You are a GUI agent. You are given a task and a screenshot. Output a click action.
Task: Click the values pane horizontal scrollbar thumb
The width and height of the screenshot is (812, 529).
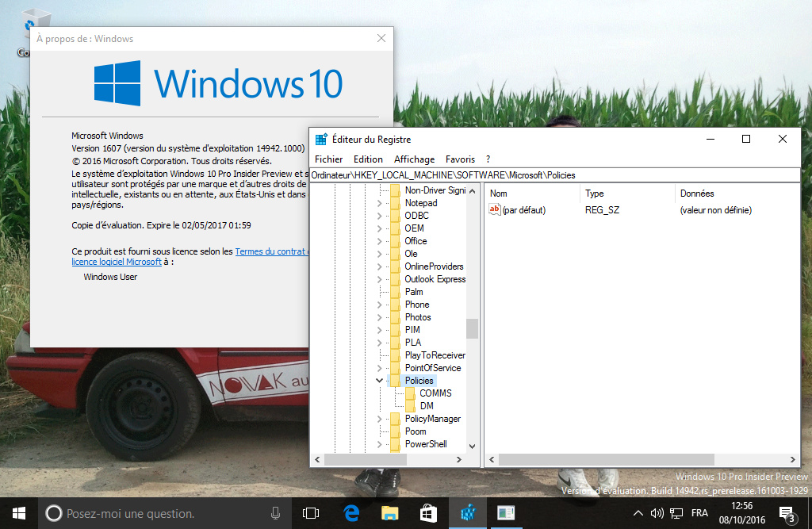pyautogui.click(x=607, y=459)
